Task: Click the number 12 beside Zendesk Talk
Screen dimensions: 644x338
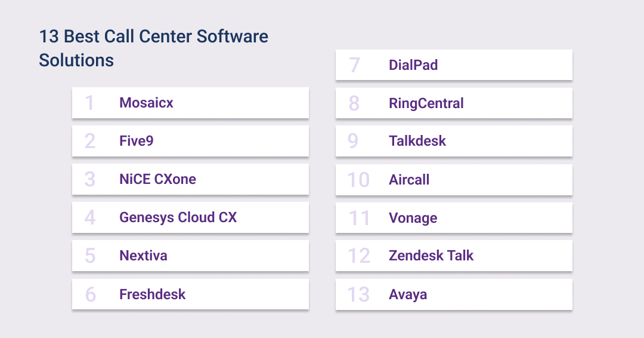Action: [x=359, y=256]
